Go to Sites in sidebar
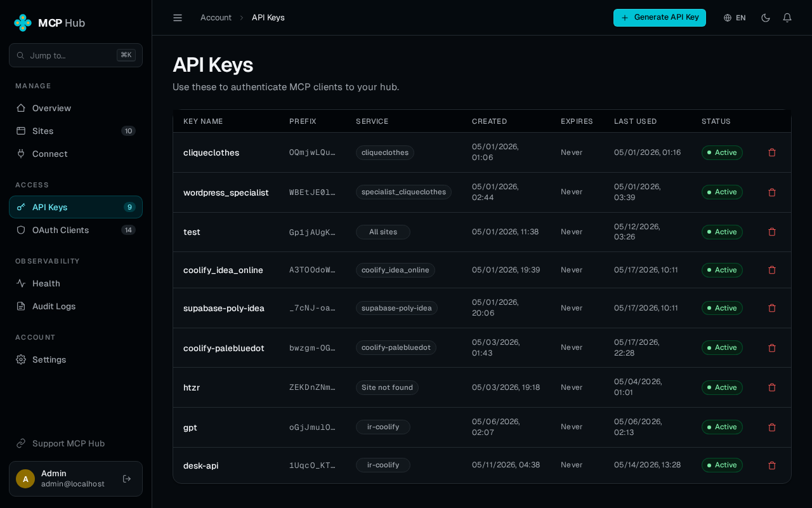The width and height of the screenshot is (812, 508). 75,131
